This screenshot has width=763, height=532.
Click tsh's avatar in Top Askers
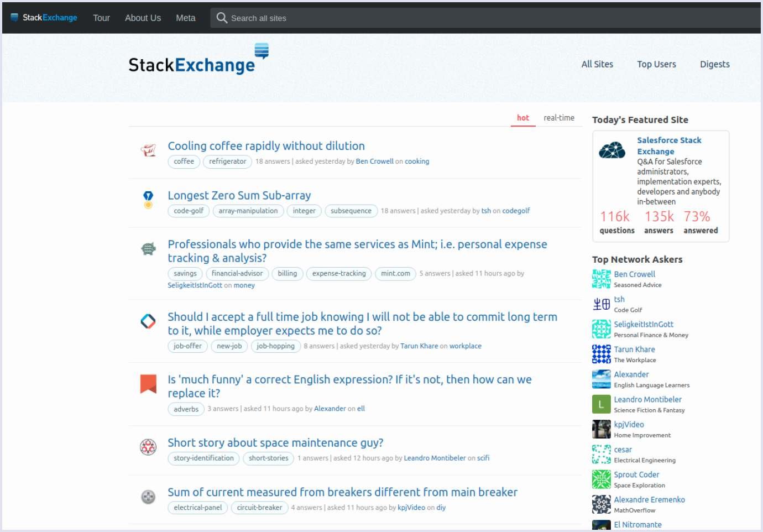click(602, 304)
